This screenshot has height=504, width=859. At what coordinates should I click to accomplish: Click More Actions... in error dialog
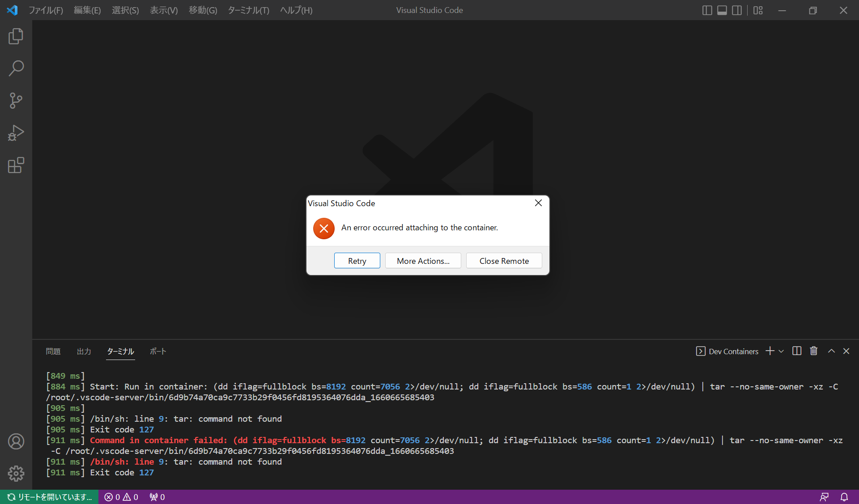tap(423, 261)
